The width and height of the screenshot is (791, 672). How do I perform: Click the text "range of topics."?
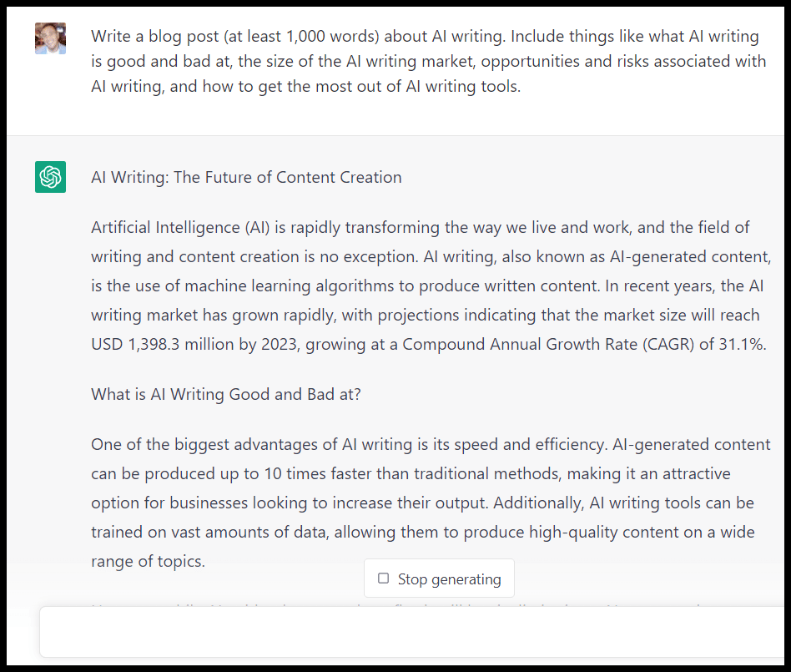pos(148,561)
